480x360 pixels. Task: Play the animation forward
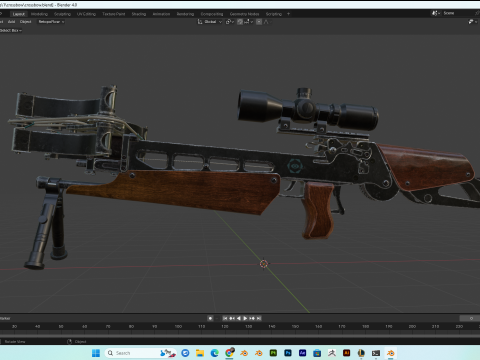point(245,318)
